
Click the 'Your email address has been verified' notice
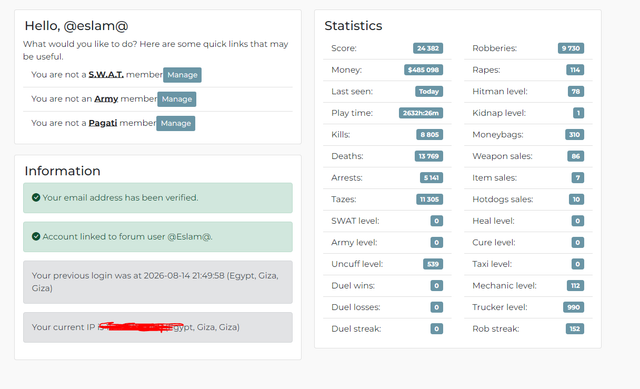158,198
